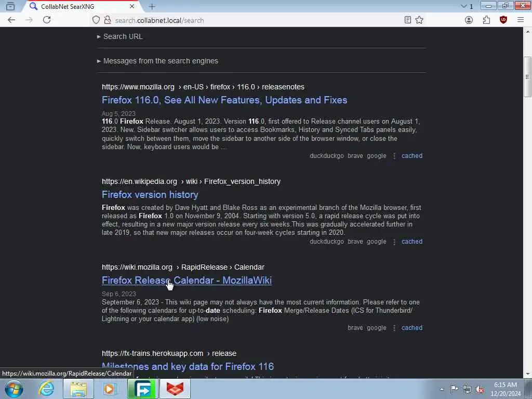Open the Firefox hamburger menu
The image size is (532, 399).
click(521, 20)
